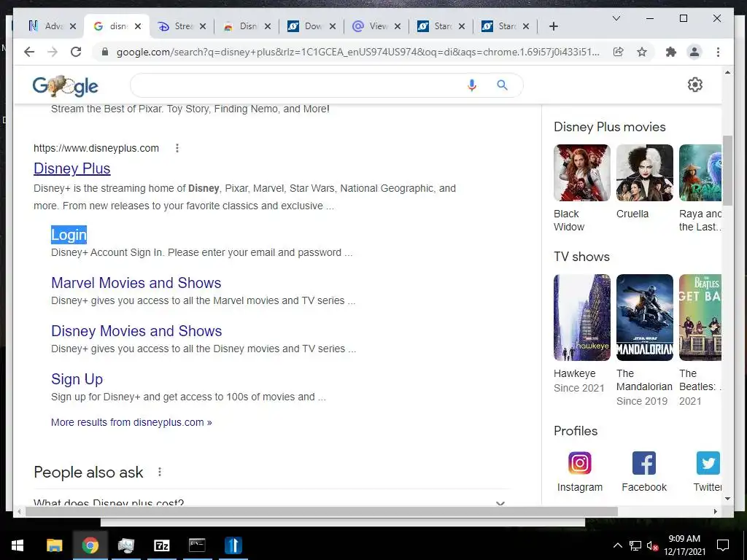The image size is (747, 560).
Task: Click the muted volume tray icon
Action: [652, 545]
